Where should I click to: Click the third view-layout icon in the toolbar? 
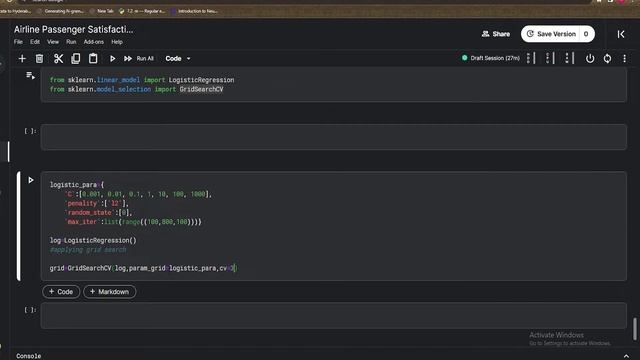pyautogui.click(x=570, y=58)
